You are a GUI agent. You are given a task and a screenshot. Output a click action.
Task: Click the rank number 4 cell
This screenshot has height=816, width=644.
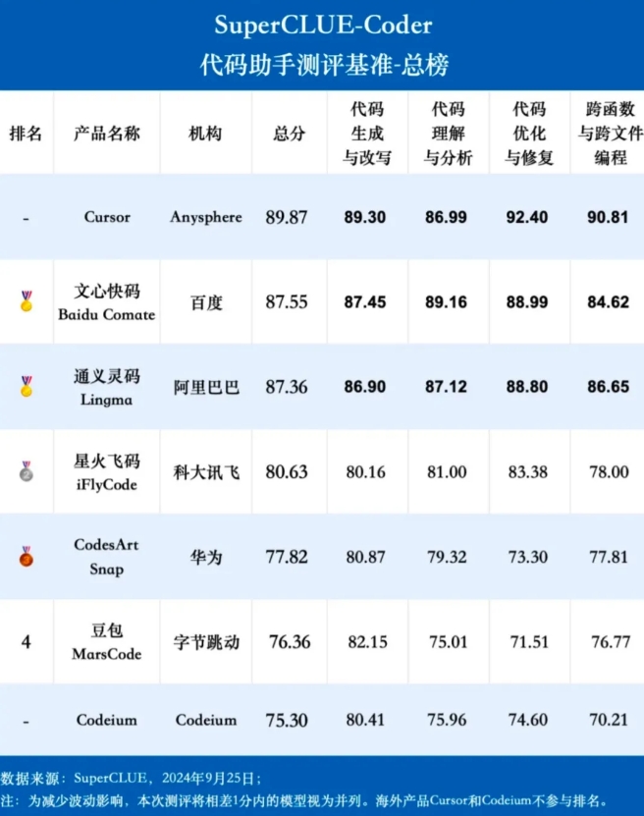point(26,641)
